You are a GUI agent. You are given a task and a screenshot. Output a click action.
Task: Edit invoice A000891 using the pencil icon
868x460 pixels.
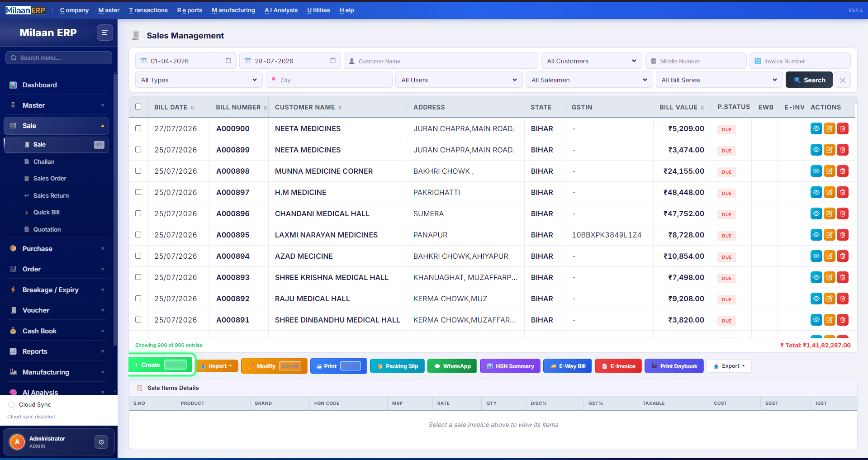click(x=829, y=320)
